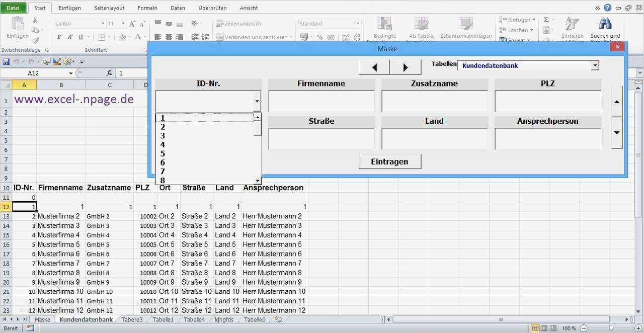Open the ID-Nr. combo box arrow
This screenshot has height=333, width=644.
pyautogui.click(x=257, y=101)
